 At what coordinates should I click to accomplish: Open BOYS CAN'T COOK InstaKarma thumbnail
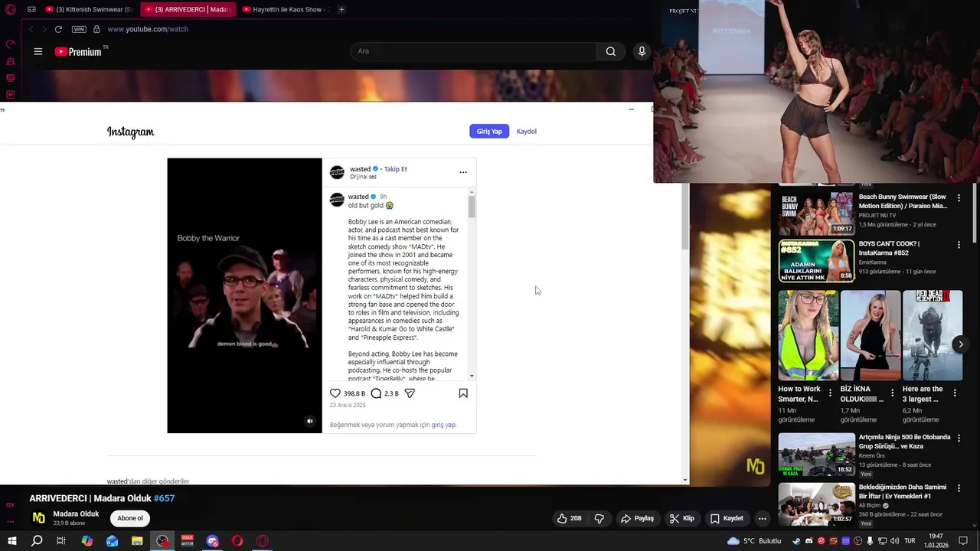point(816,261)
